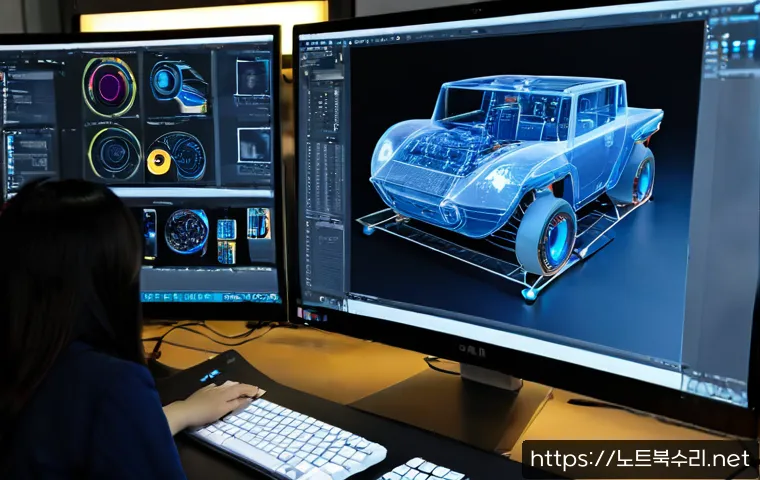Select the blue grid tile above the yellow-tinted tile
The width and height of the screenshot is (760, 480).
pyautogui.click(x=226, y=229)
